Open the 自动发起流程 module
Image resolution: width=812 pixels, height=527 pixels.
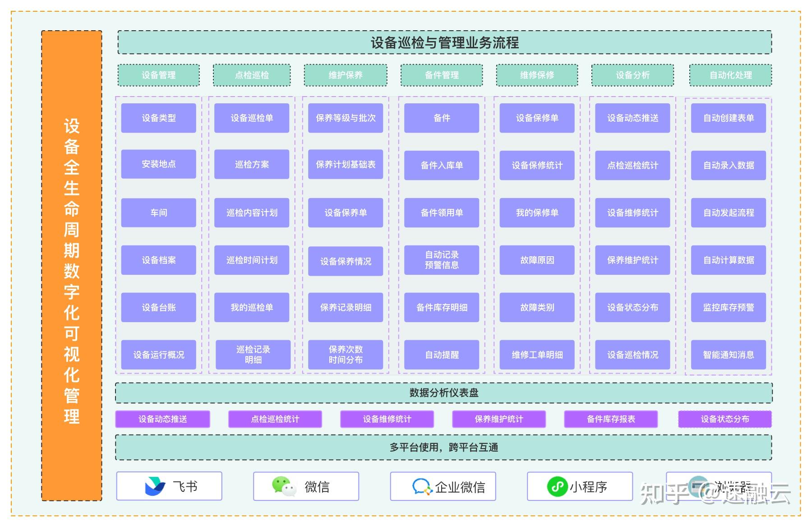coord(729,213)
